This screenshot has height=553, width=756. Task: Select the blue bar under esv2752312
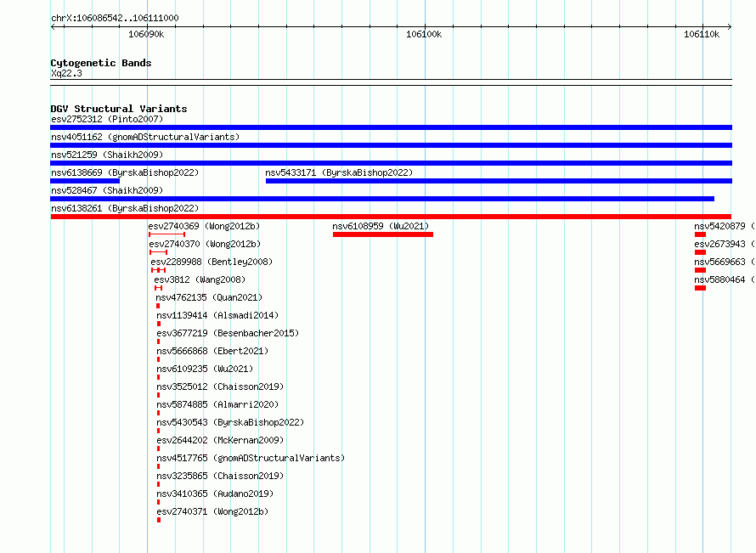[391, 127]
